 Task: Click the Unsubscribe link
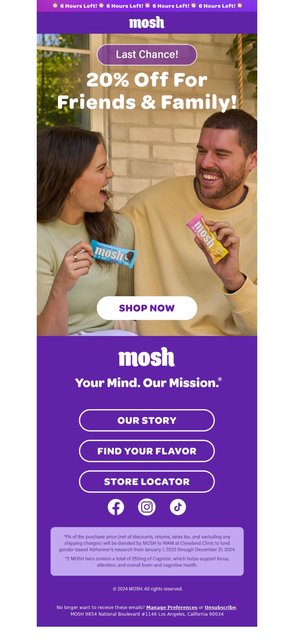point(220,607)
